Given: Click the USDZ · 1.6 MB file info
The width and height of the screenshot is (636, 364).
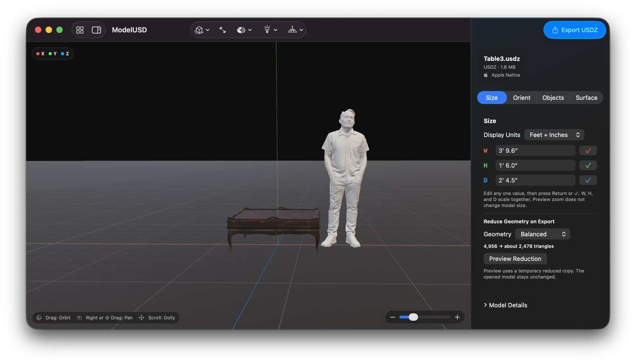Looking at the screenshot, I should pyautogui.click(x=499, y=67).
